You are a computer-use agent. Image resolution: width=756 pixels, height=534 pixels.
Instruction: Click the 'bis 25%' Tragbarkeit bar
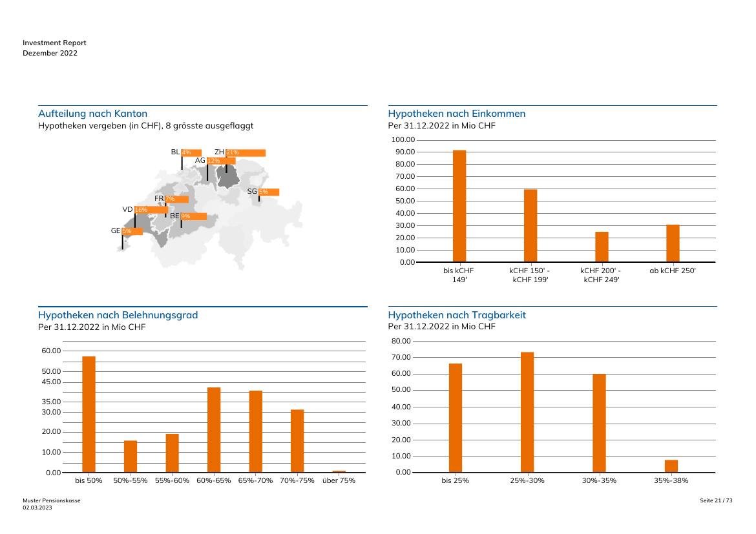point(455,418)
